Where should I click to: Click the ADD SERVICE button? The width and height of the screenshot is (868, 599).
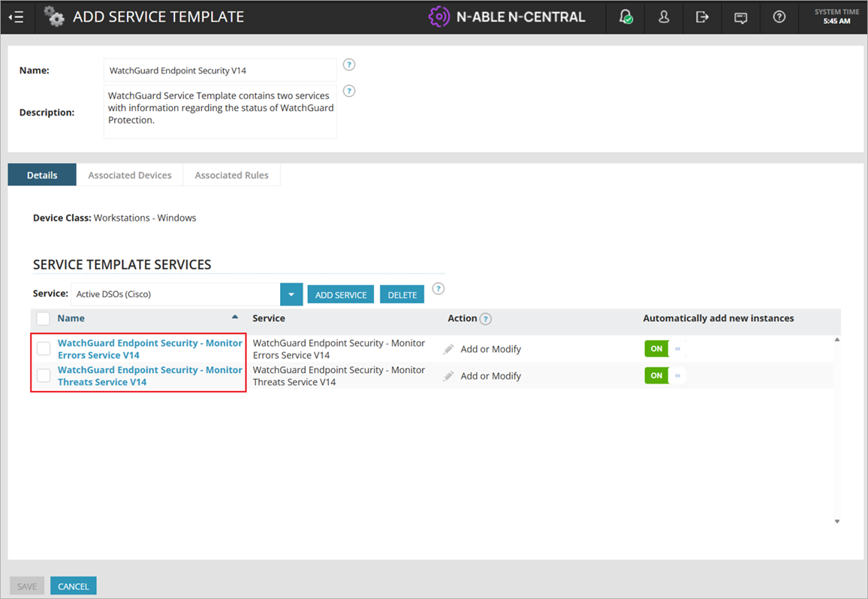(x=340, y=294)
